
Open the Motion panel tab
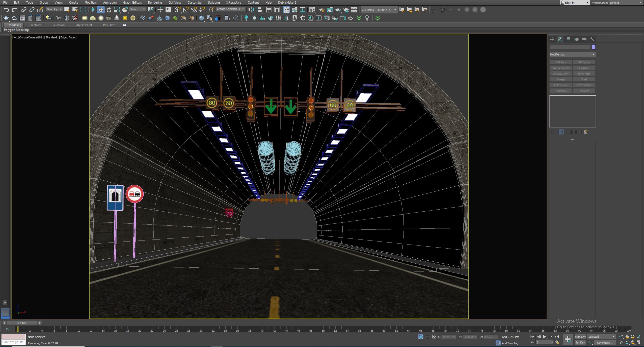(x=576, y=39)
